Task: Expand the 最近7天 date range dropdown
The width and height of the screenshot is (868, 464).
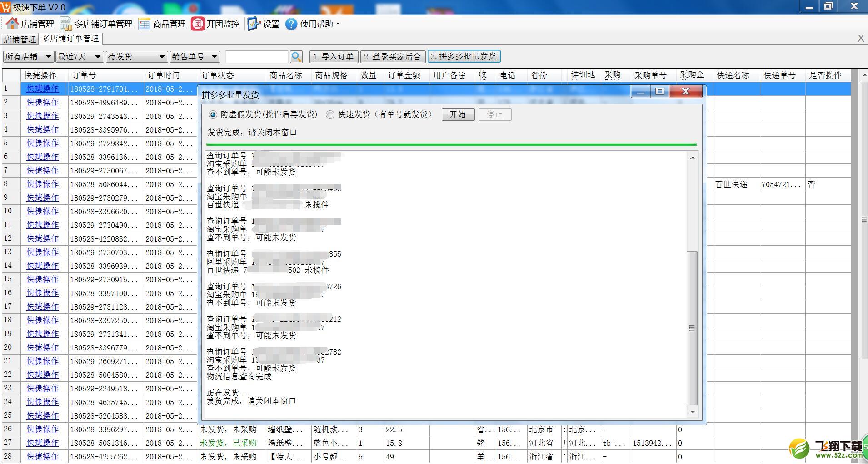Action: pyautogui.click(x=97, y=57)
